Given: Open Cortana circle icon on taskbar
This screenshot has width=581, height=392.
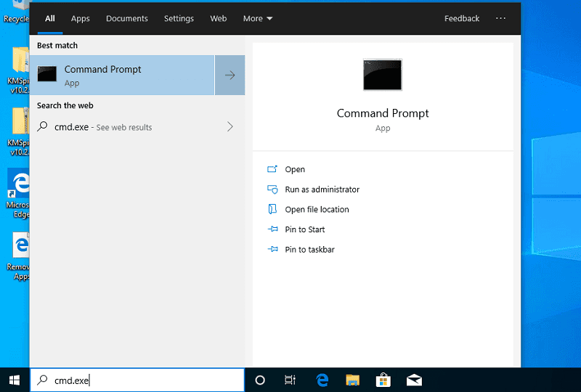Looking at the screenshot, I should coord(260,380).
